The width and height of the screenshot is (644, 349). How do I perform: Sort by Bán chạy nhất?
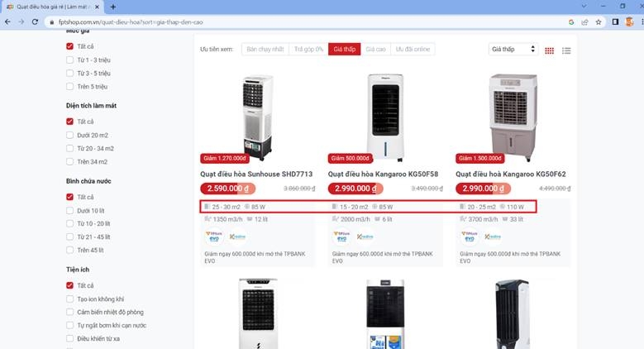coord(265,50)
